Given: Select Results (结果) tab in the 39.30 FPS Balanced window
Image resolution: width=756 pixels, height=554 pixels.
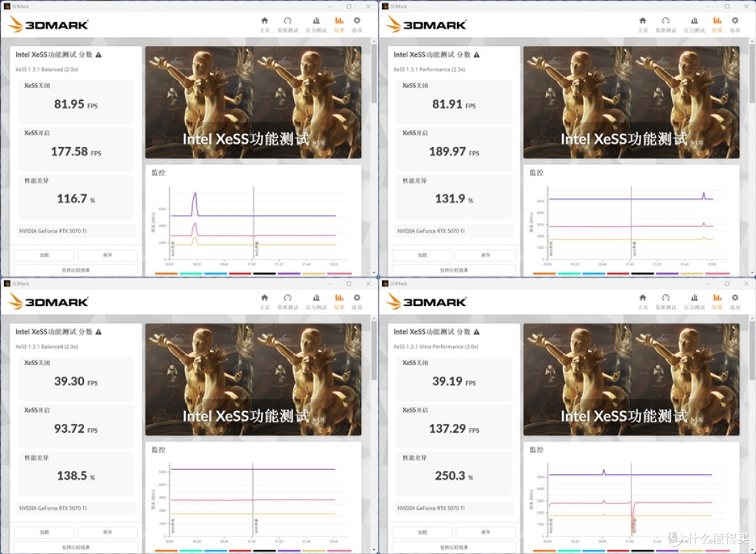Looking at the screenshot, I should pos(339,302).
